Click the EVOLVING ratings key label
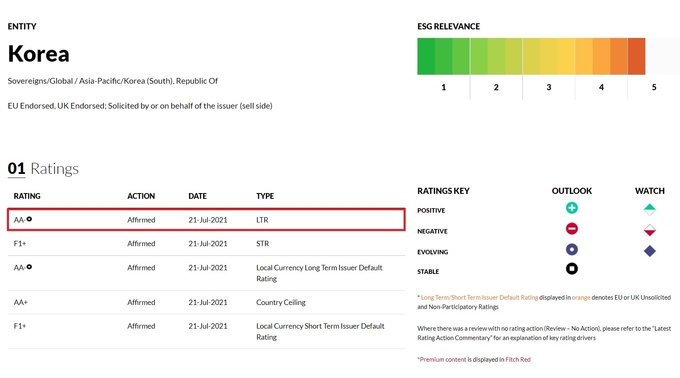The image size is (680, 378). 432,252
